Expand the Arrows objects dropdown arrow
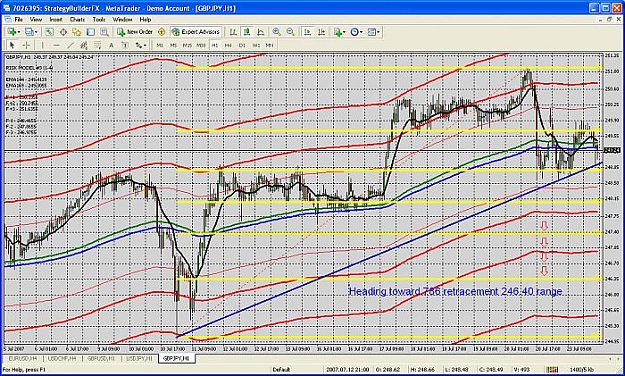Screen dimensions: 625x376 pyautogui.click(x=145, y=45)
